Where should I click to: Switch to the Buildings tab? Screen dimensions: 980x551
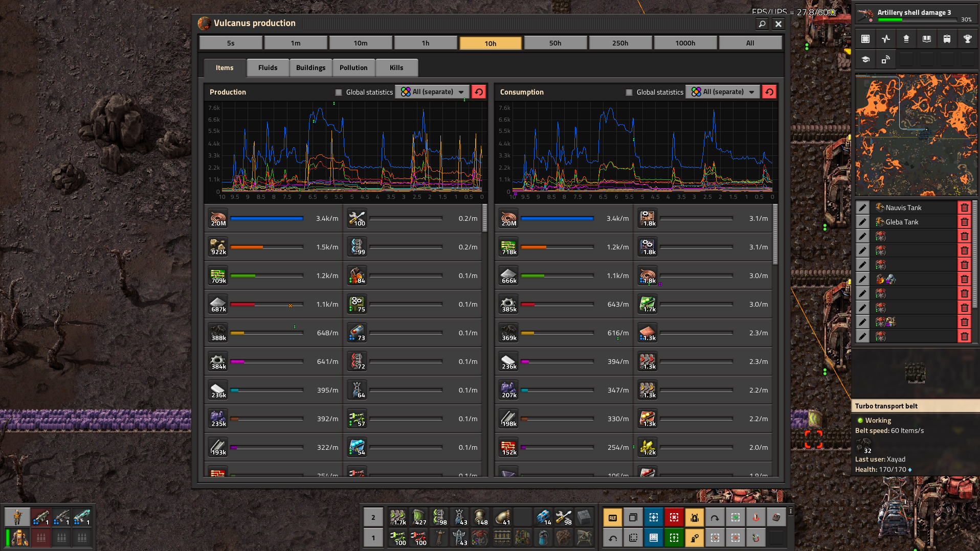[x=310, y=67]
